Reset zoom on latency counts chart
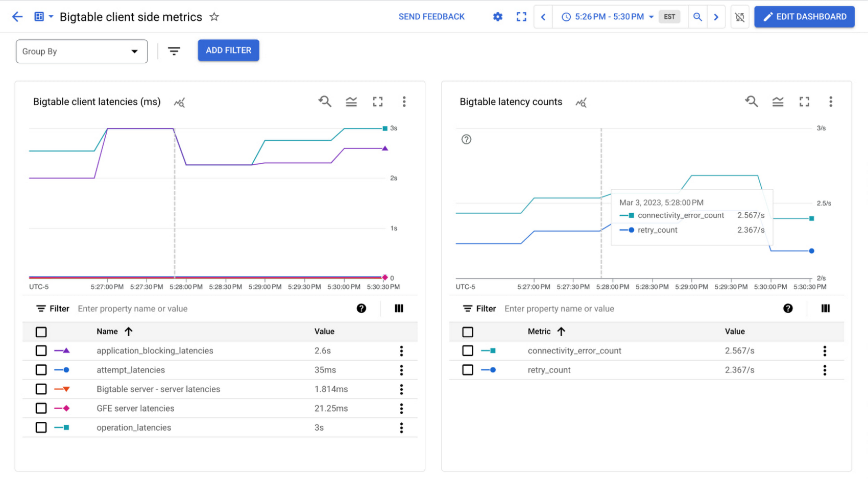 coord(751,102)
